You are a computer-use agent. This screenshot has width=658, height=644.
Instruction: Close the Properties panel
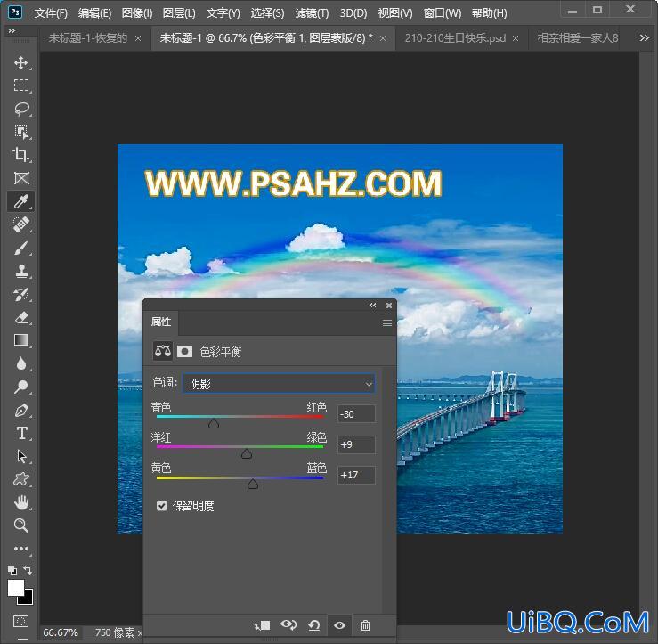tap(389, 306)
